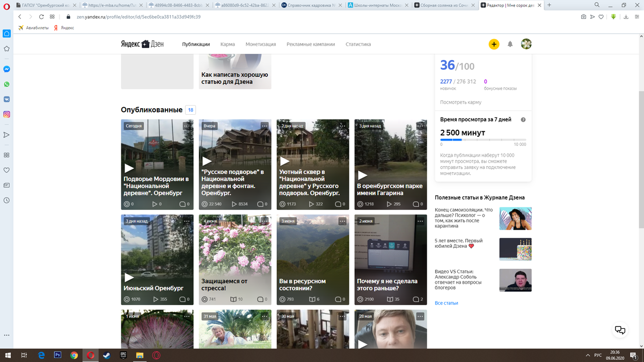Open My Flow arrow icon in sidebar
The height and width of the screenshot is (362, 644).
[x=7, y=135]
